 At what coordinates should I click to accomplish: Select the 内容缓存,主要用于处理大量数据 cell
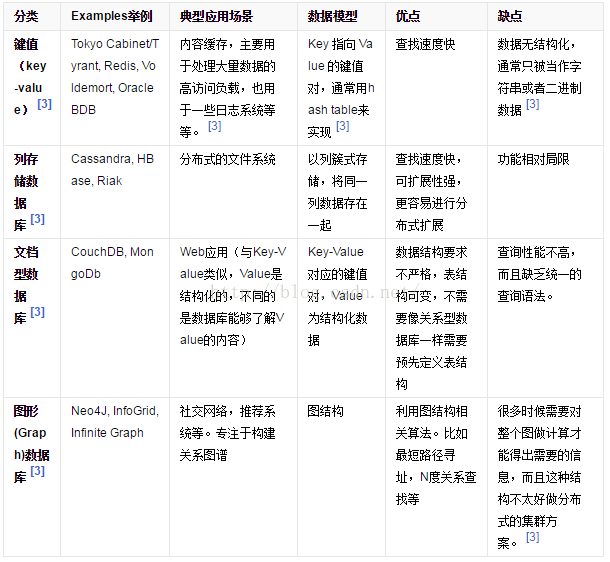[233, 88]
